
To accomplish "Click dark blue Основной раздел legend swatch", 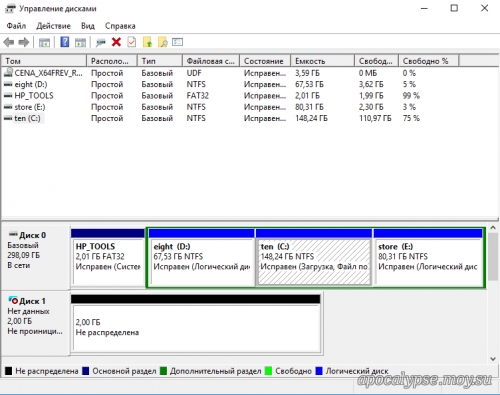I will click(86, 371).
